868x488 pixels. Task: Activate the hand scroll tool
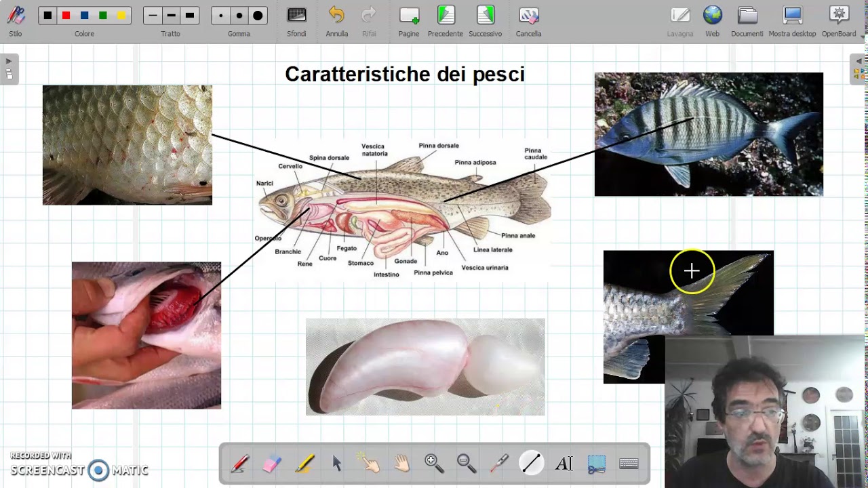pyautogui.click(x=402, y=464)
